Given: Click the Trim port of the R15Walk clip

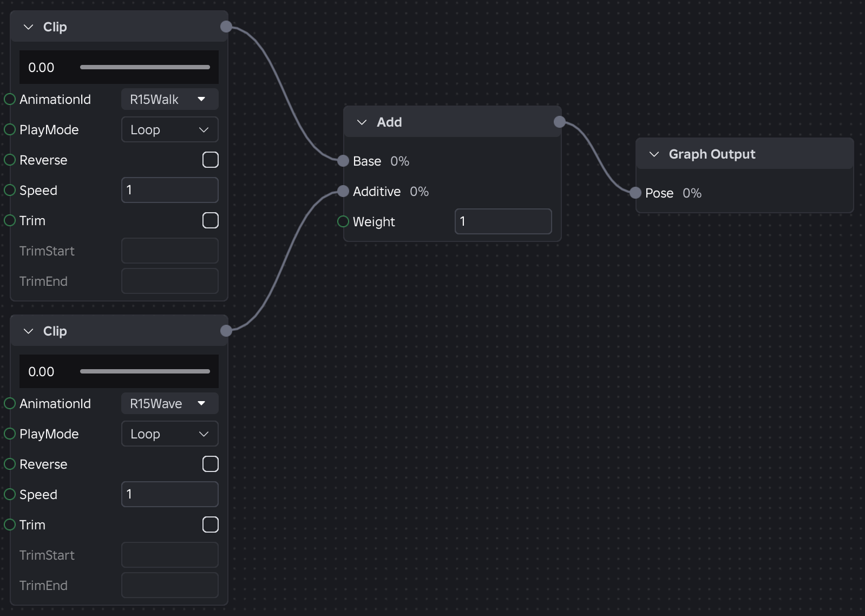Looking at the screenshot, I should pyautogui.click(x=10, y=220).
